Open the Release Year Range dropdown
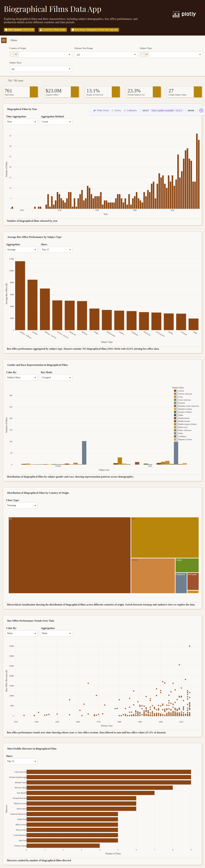Viewport: 205px width, 868px height. click(106, 54)
